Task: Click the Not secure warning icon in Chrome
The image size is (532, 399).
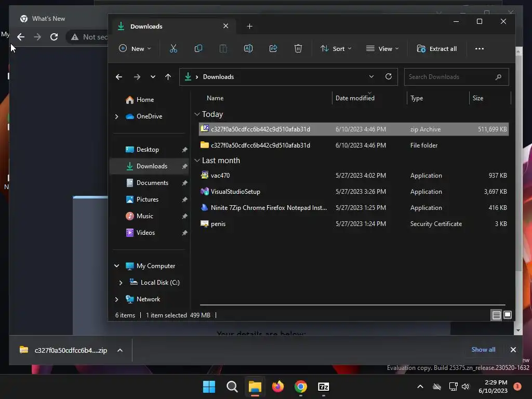Action: [x=75, y=37]
